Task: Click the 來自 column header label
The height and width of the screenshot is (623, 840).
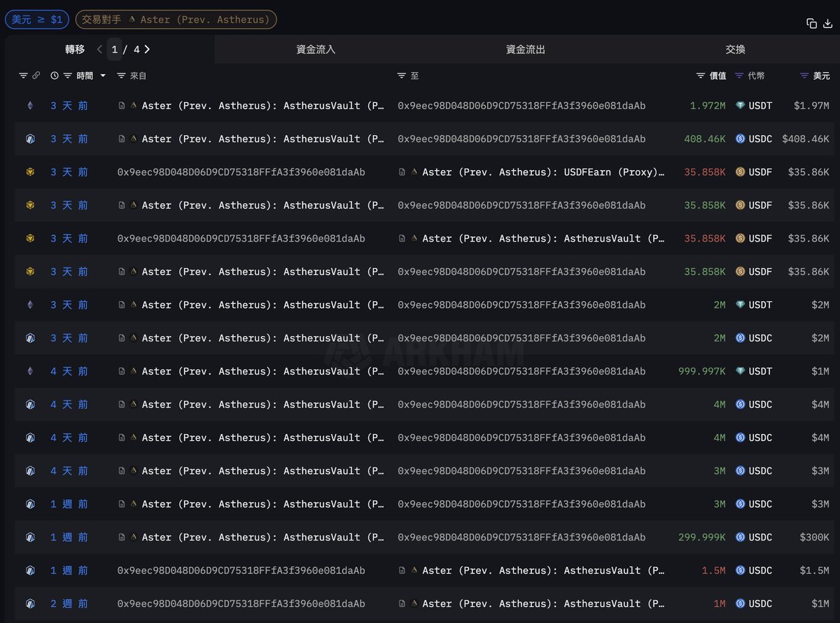Action: pos(138,76)
